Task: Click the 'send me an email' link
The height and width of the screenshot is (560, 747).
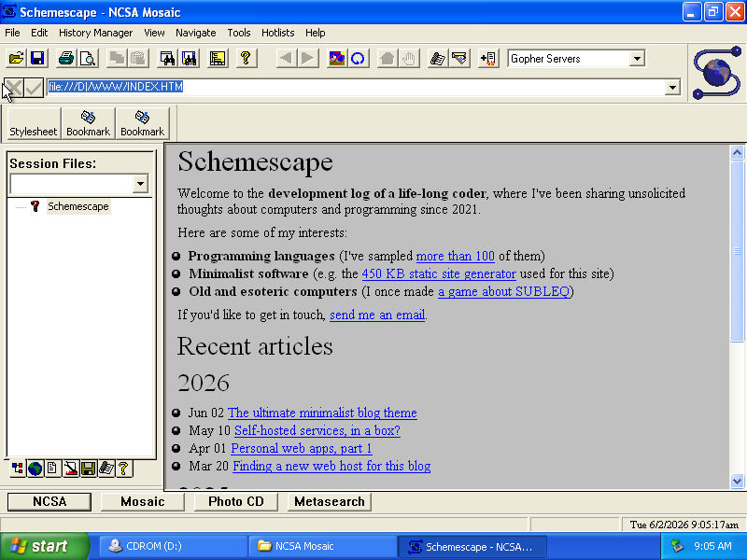Action: tap(377, 315)
